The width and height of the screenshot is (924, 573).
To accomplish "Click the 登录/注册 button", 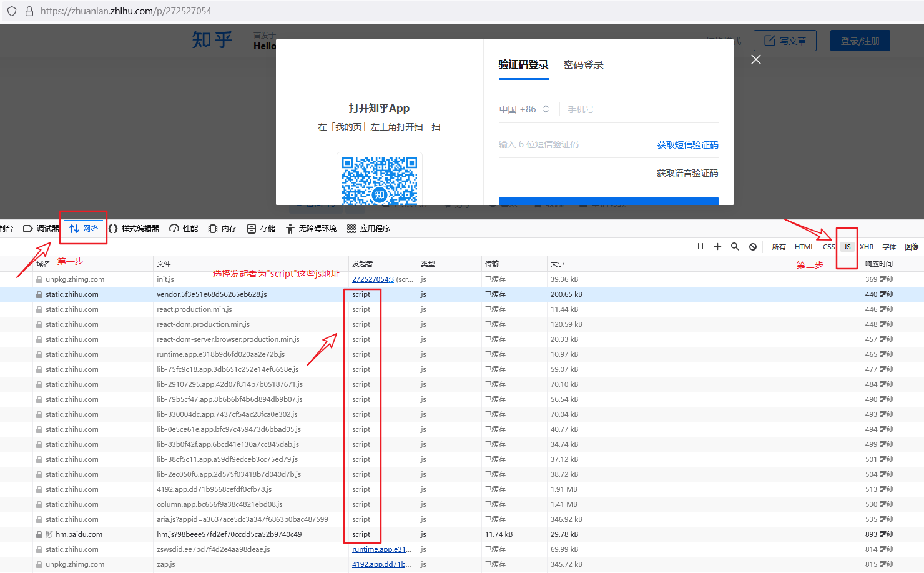I will [x=860, y=41].
